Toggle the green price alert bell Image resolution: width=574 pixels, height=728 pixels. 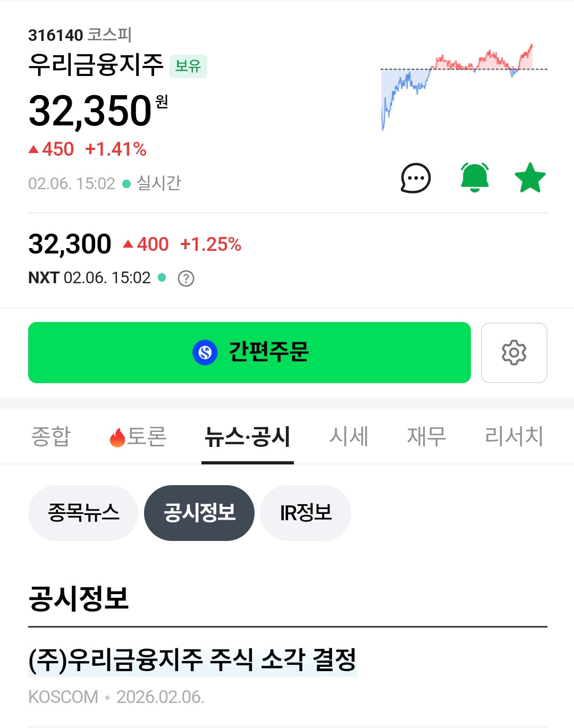(x=475, y=177)
